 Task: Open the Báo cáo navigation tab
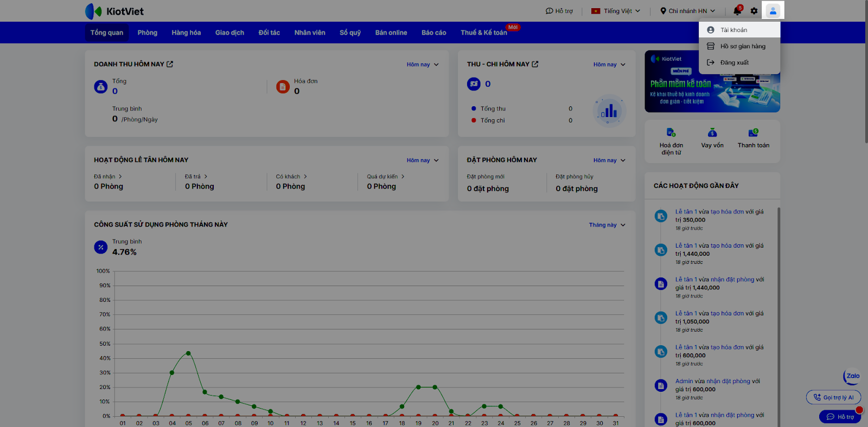click(x=433, y=33)
